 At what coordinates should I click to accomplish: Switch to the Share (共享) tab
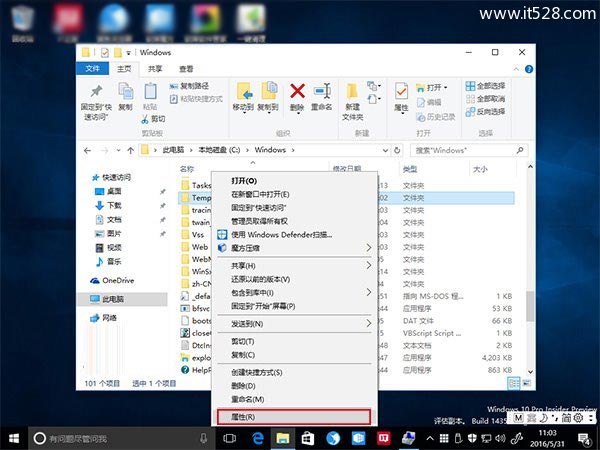155,68
